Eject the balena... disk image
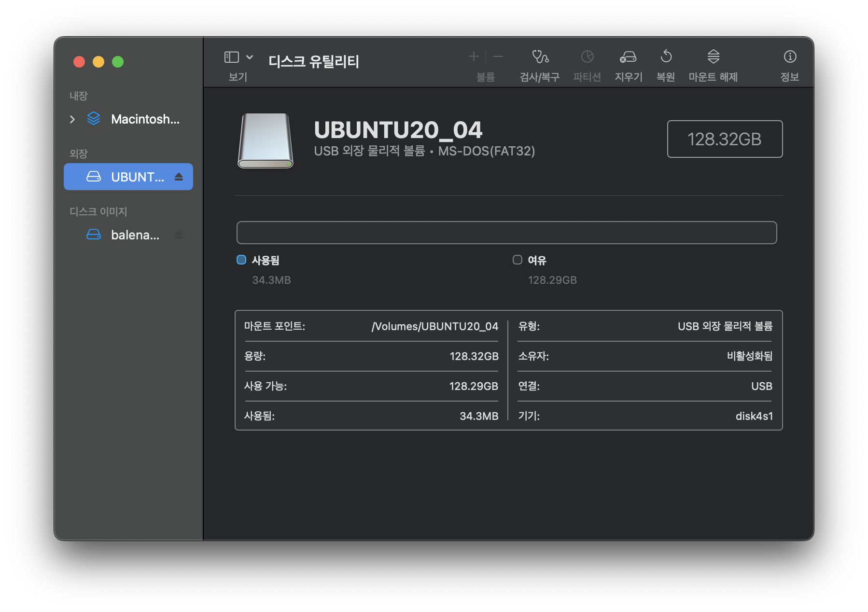 click(x=179, y=235)
